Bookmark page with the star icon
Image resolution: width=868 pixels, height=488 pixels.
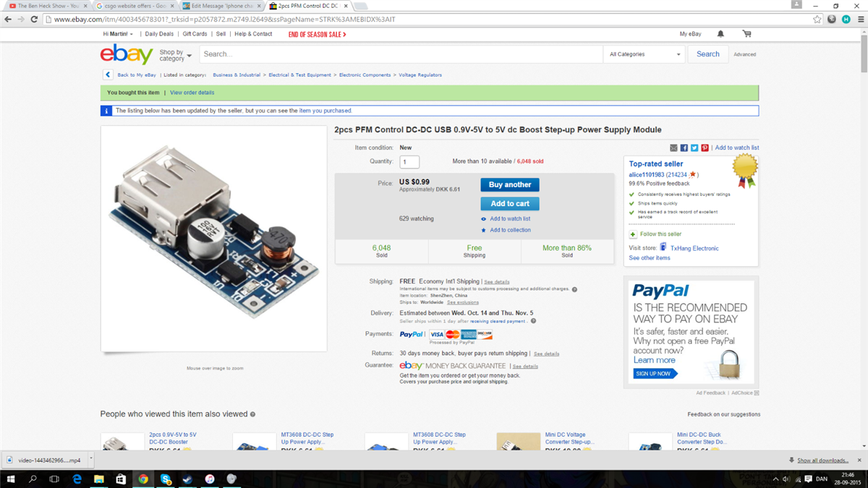pyautogui.click(x=817, y=20)
